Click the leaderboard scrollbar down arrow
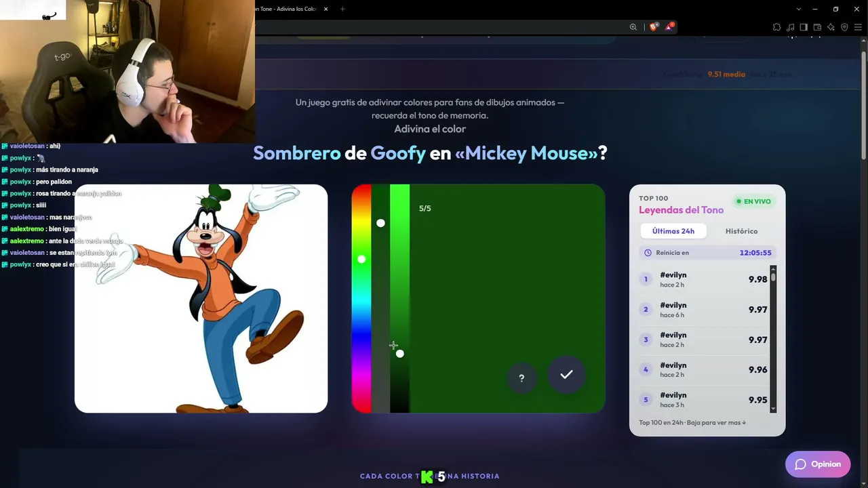 (773, 409)
